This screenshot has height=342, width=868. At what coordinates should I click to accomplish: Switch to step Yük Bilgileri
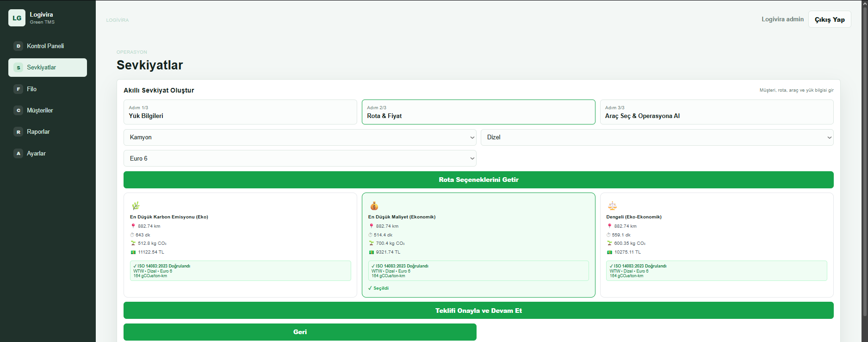tap(240, 112)
